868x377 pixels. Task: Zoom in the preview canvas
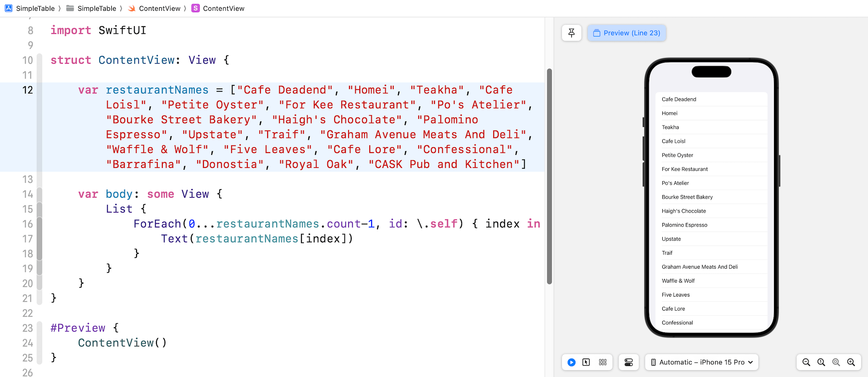click(x=851, y=362)
